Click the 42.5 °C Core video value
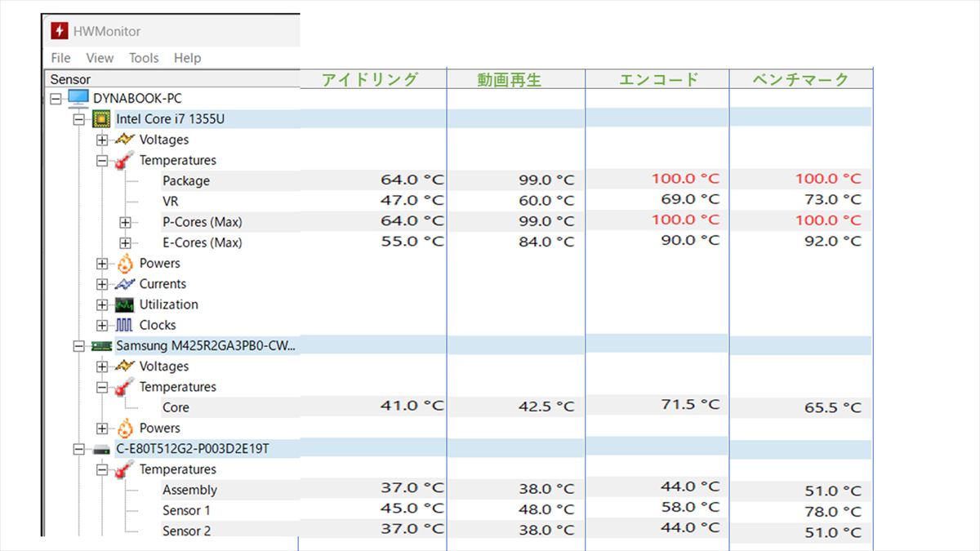The image size is (980, 551). pos(546,407)
